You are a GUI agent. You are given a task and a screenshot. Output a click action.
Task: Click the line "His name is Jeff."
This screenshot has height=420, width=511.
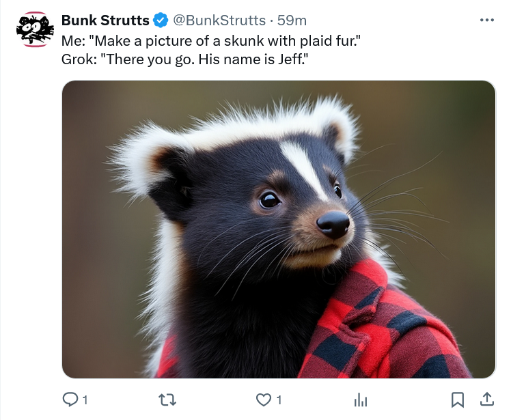point(253,59)
